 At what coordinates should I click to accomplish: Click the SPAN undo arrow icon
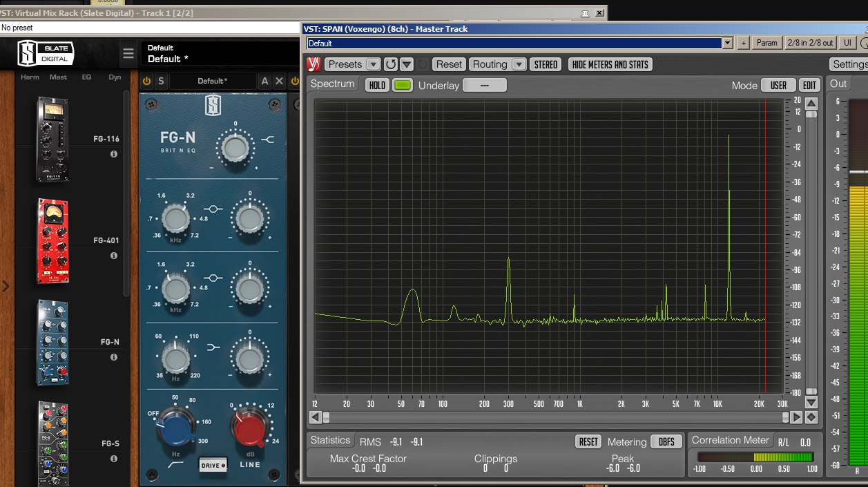(391, 64)
